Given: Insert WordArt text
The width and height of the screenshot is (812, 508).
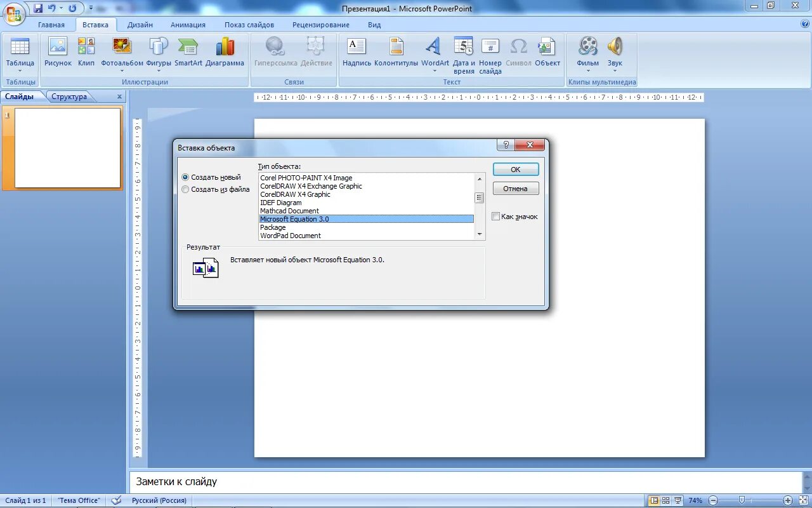Looking at the screenshot, I should tap(435, 55).
